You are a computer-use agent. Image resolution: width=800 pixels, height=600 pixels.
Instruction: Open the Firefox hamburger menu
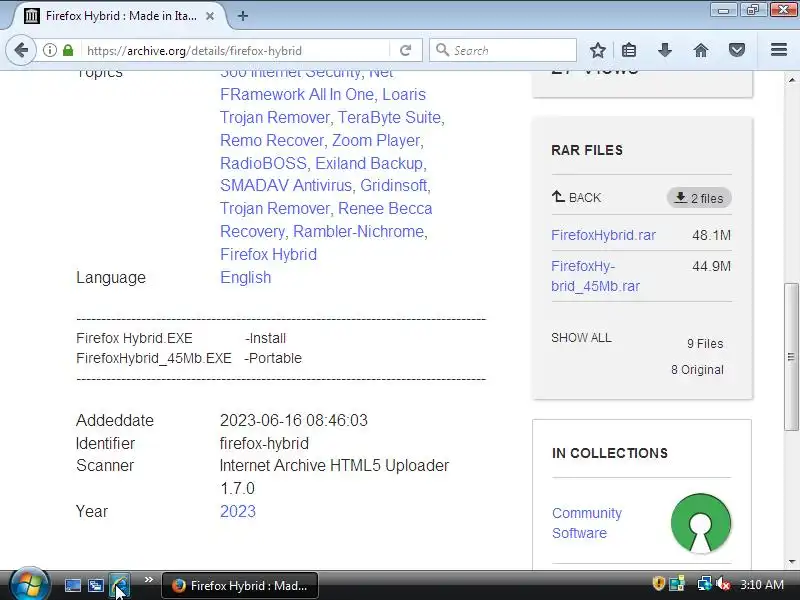[x=779, y=49]
